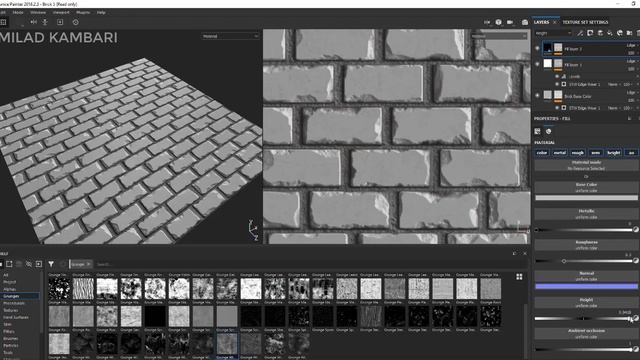Open blend mode dropdown of Fill layer 2
640x360 pixels.
tap(632, 45)
